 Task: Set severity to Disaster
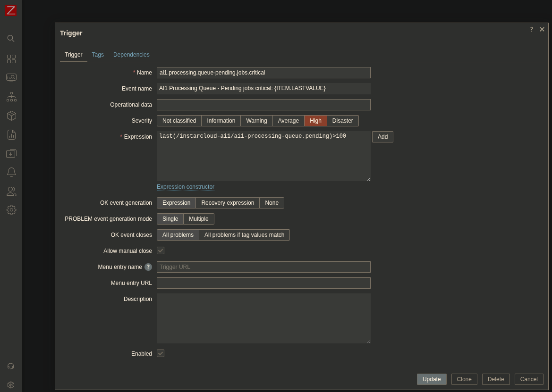click(x=342, y=121)
